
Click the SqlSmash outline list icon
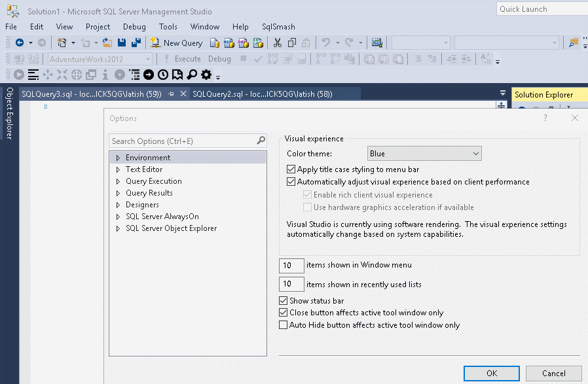[134, 75]
